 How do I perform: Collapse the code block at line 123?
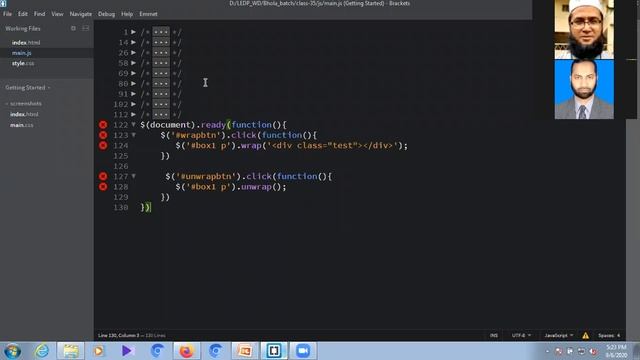133,135
